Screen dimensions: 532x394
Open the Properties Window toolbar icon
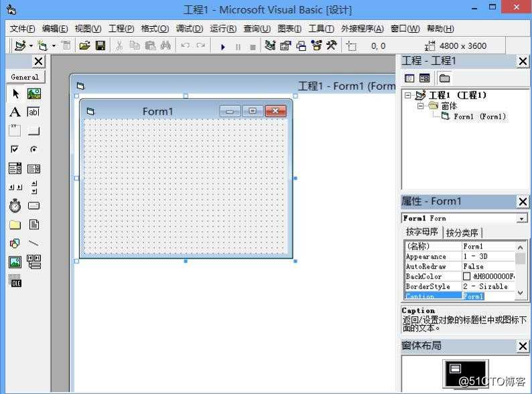[x=285, y=46]
